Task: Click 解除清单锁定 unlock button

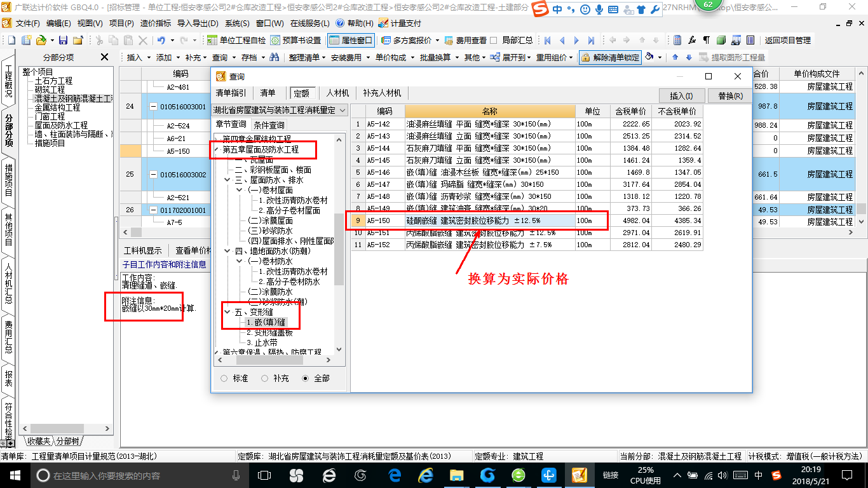Action: [x=609, y=57]
